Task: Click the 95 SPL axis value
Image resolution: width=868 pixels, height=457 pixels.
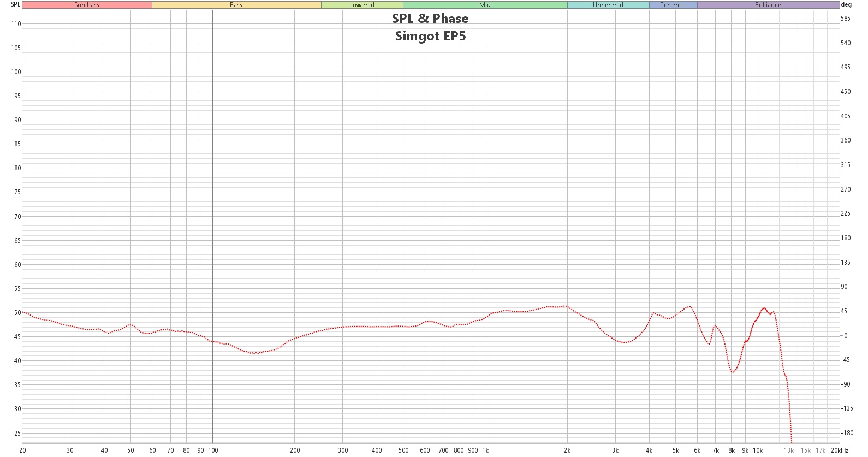Action: [17, 96]
